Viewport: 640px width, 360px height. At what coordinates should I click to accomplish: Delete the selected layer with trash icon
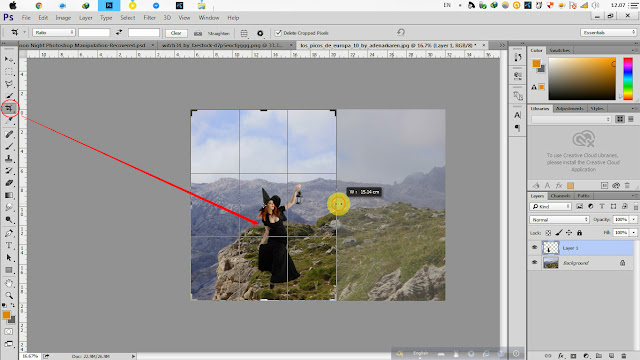[624, 356]
